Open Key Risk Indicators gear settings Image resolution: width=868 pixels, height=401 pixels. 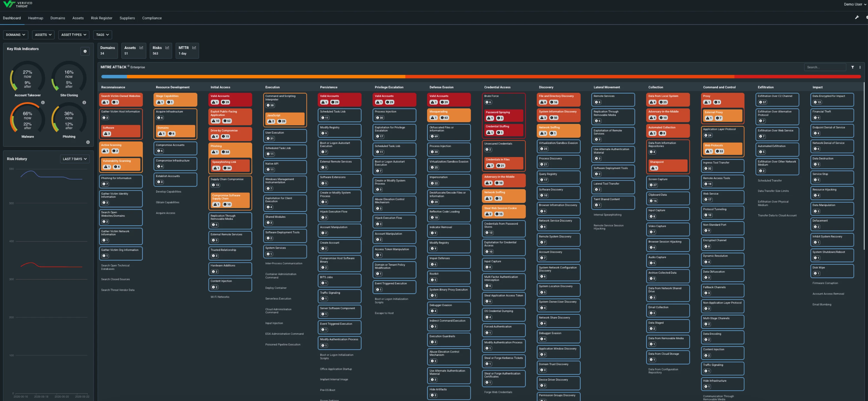point(85,51)
